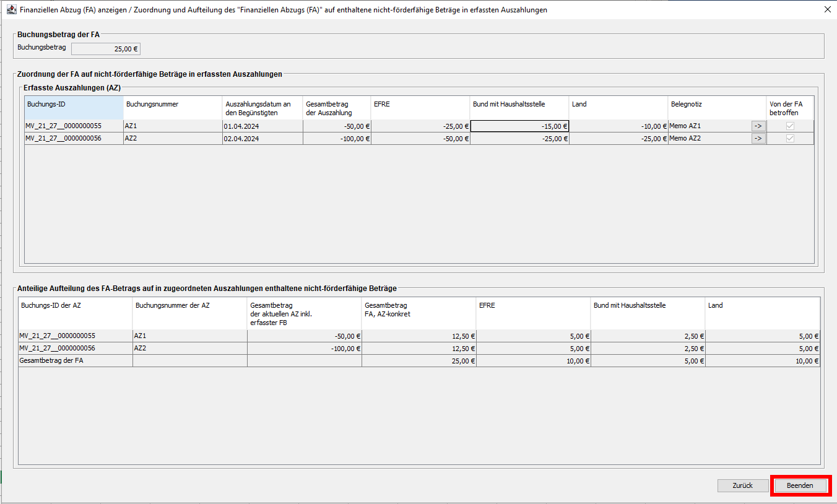Click the 'Auszahlungsdatum an den Begünstigten' column header
Image resolution: width=837 pixels, height=504 pixels.
262,108
